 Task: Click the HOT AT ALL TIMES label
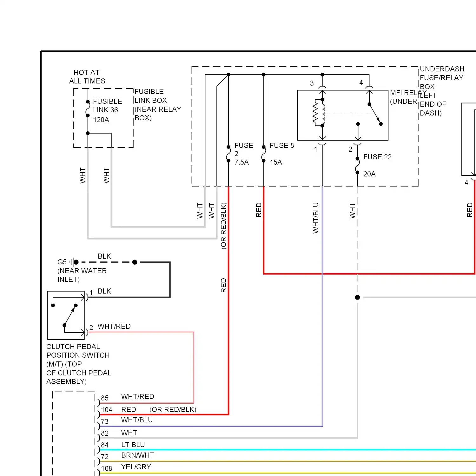click(x=87, y=77)
